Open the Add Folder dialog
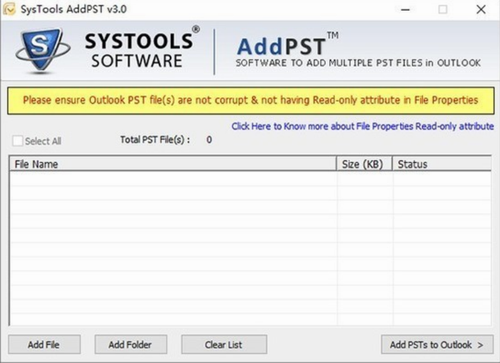Viewport: 500px width, 363px height. pyautogui.click(x=131, y=344)
